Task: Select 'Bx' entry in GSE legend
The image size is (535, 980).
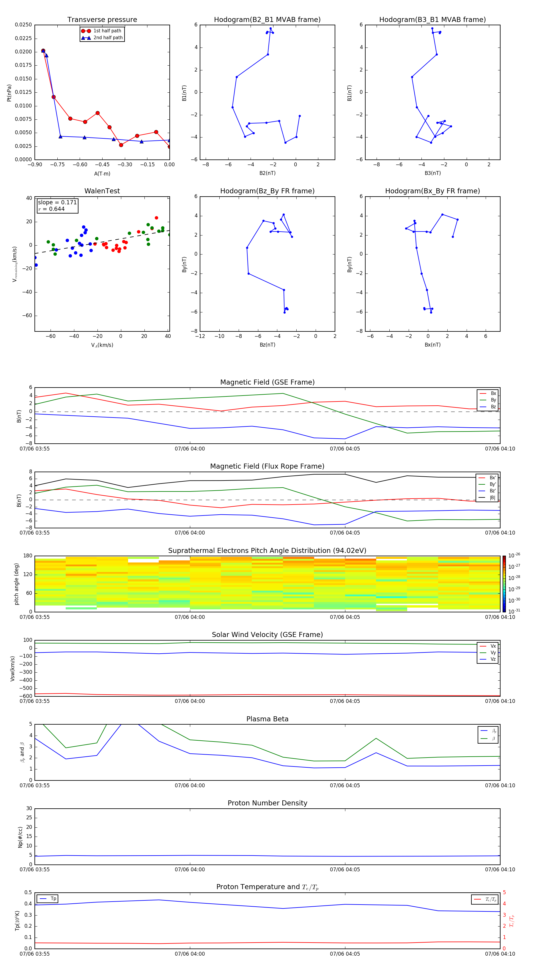Action: coord(488,393)
